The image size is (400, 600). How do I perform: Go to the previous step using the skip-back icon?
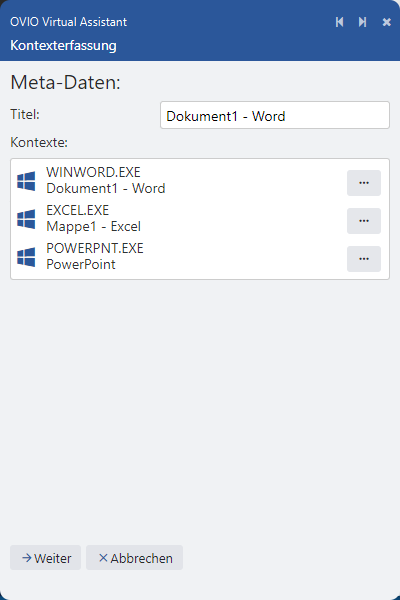339,22
